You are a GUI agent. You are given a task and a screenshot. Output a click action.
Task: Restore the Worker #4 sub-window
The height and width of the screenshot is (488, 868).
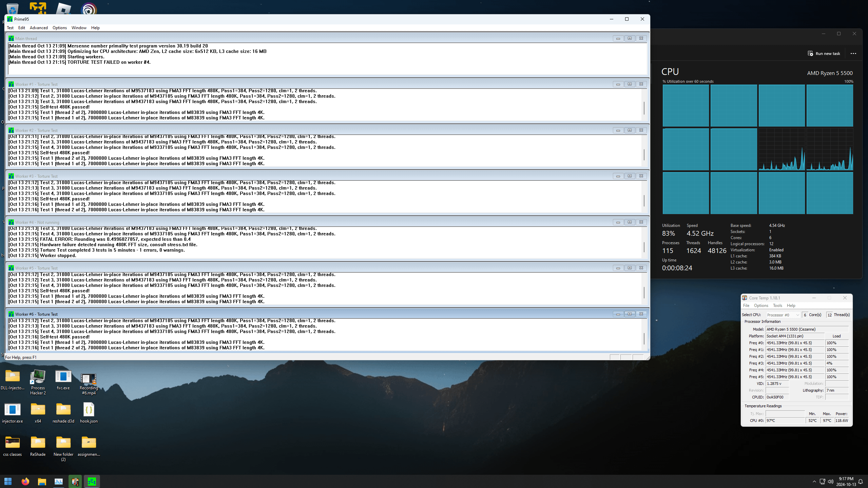tap(630, 222)
